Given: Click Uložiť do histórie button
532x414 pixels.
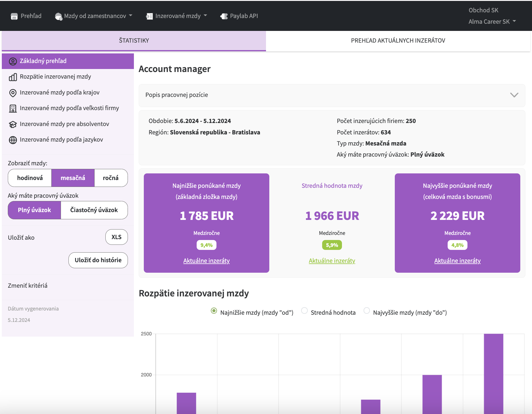Looking at the screenshot, I should click(x=98, y=260).
